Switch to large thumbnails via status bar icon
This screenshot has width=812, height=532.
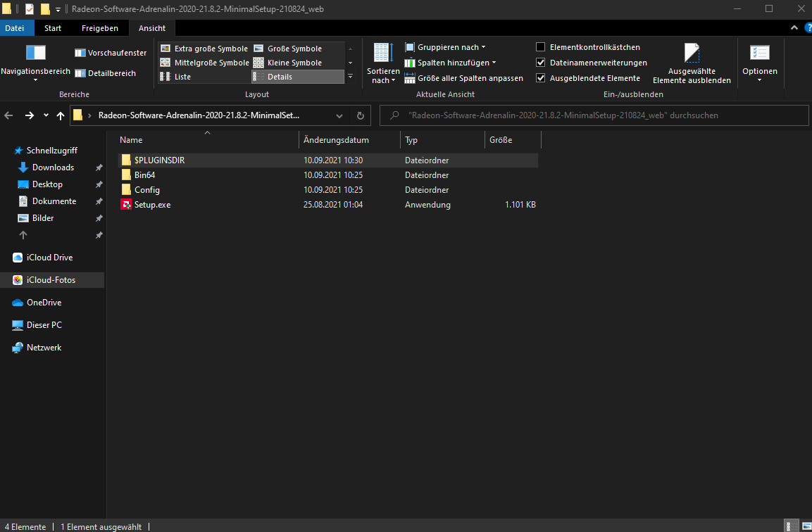pyautogui.click(x=806, y=526)
